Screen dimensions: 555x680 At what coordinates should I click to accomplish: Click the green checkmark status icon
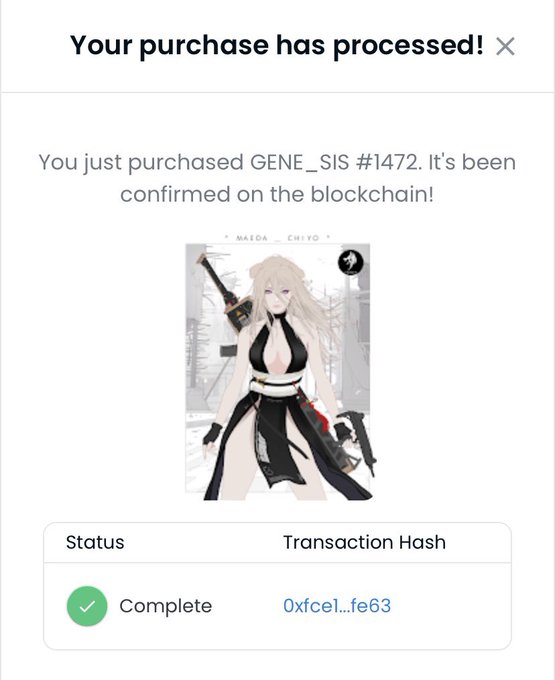click(x=87, y=606)
